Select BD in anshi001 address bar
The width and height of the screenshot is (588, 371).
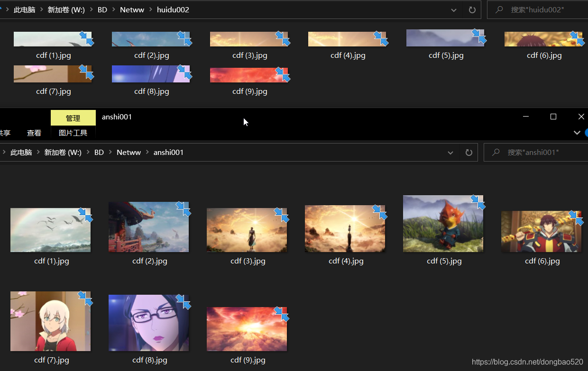(99, 152)
